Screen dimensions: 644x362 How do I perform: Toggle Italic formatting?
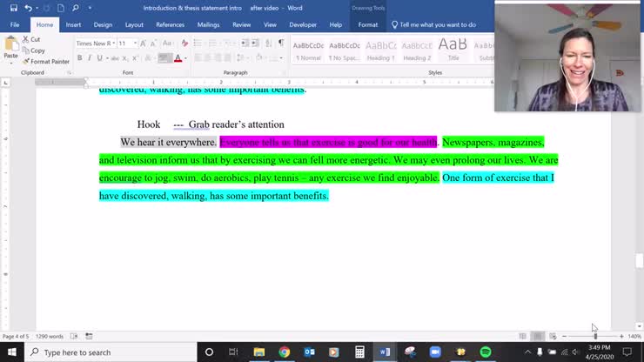(x=90, y=58)
